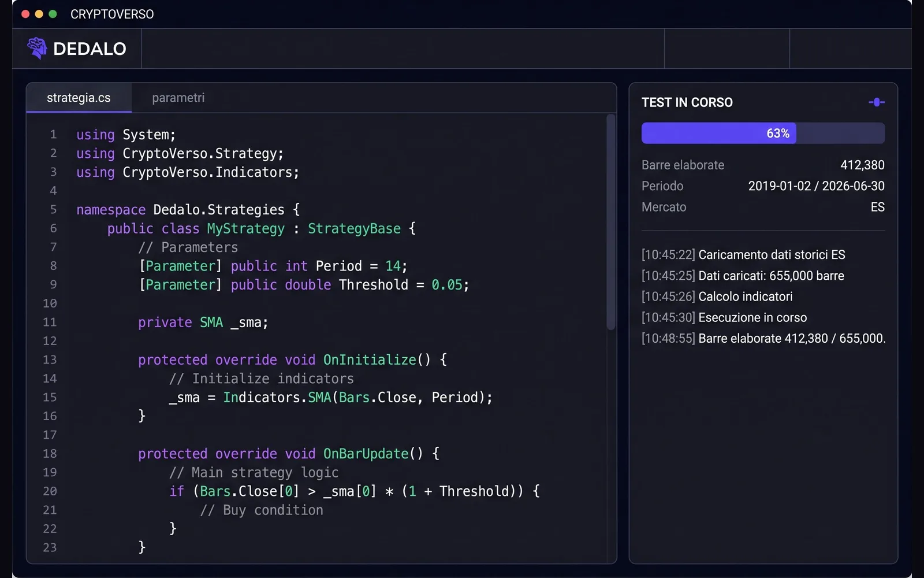Click the Mercato label
Screen dimensions: 924x578
point(664,207)
